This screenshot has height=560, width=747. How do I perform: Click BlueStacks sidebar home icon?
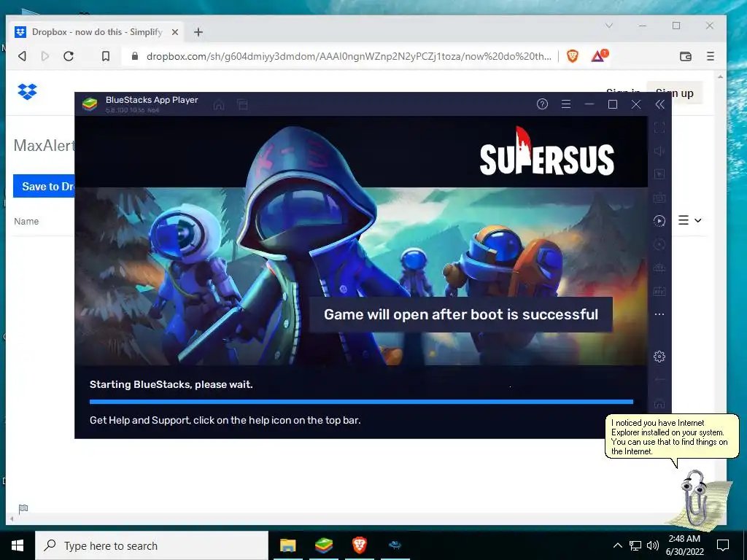[659, 404]
